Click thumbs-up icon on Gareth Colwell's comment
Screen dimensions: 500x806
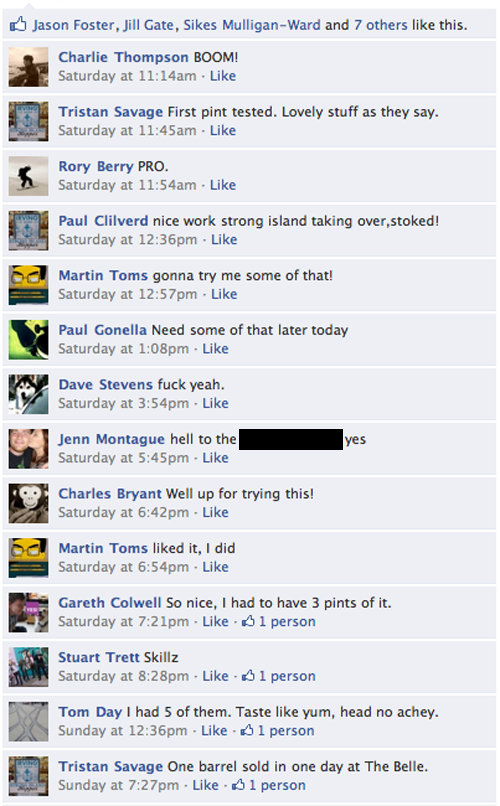point(249,621)
